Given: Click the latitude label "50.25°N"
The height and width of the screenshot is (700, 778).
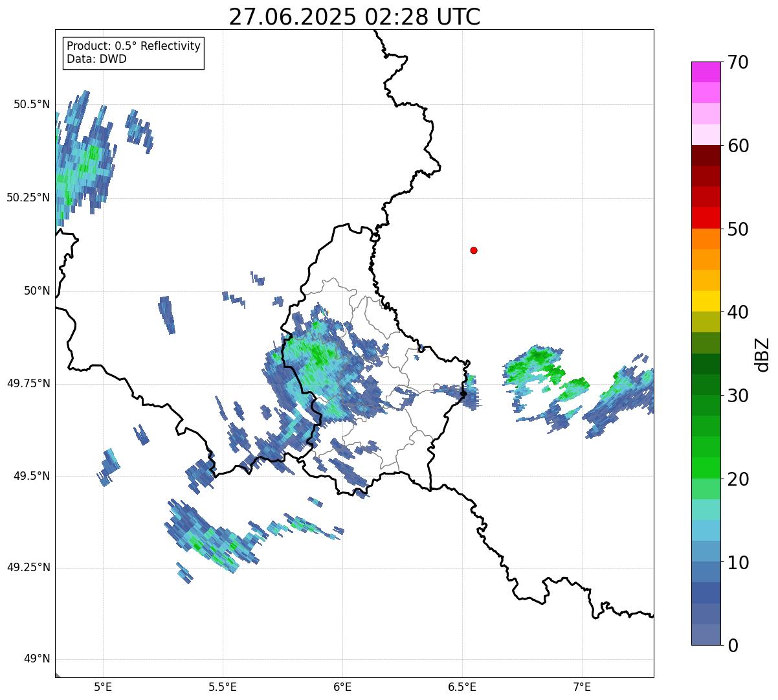Looking at the screenshot, I should [x=28, y=198].
